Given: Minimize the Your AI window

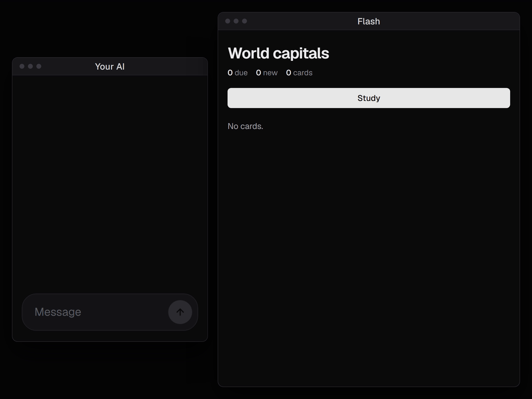Looking at the screenshot, I should click(x=31, y=66).
